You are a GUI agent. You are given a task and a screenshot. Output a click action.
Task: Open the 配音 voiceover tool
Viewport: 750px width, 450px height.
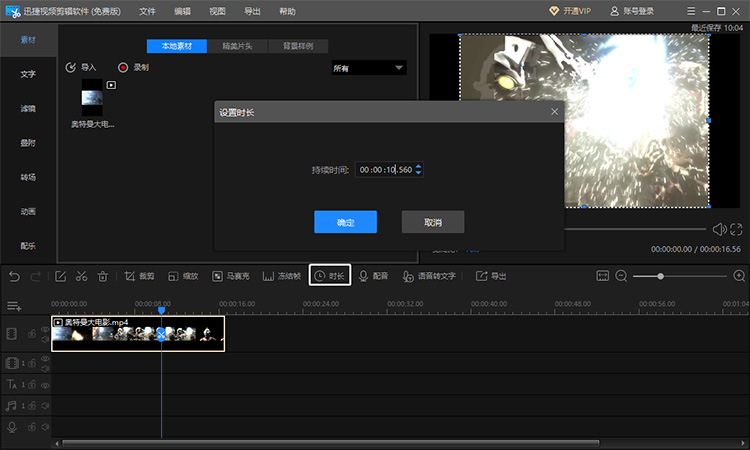[x=373, y=276]
